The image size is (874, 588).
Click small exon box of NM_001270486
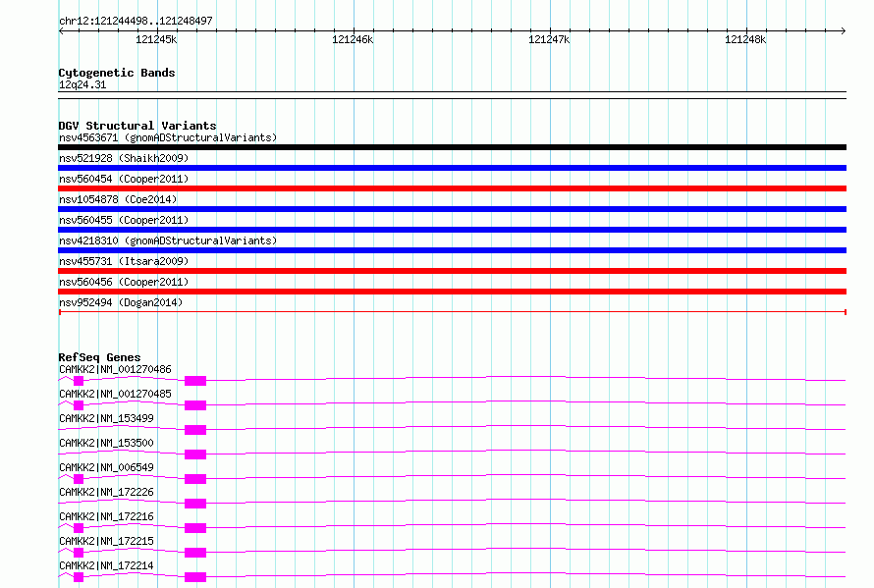pos(79,381)
